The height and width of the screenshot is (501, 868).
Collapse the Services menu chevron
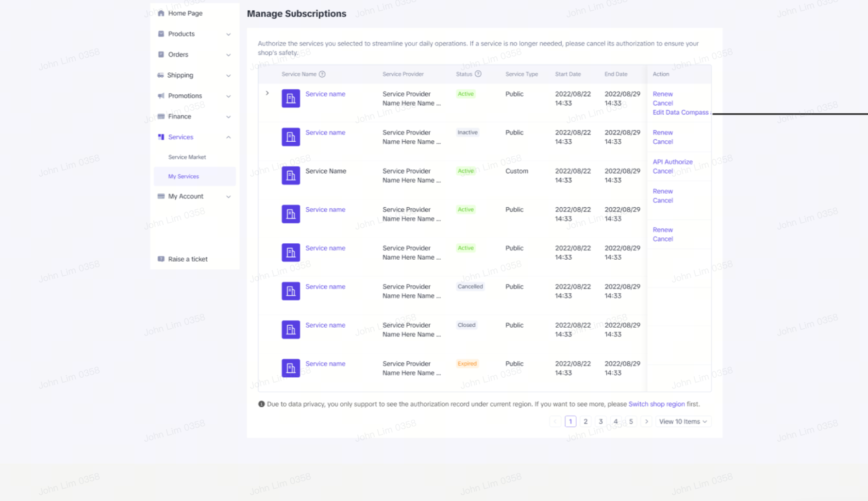point(228,137)
